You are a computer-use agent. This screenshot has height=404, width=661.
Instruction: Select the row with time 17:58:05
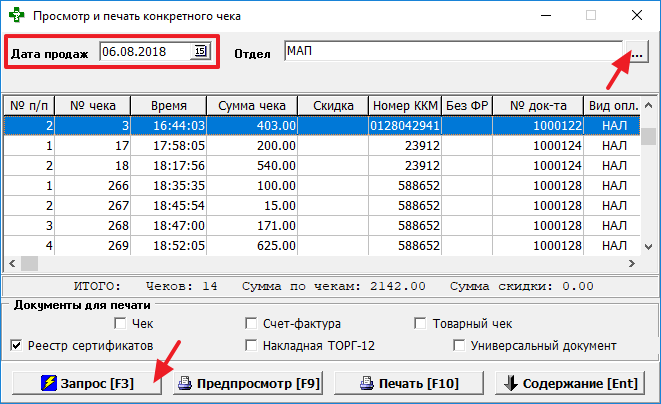click(x=322, y=145)
